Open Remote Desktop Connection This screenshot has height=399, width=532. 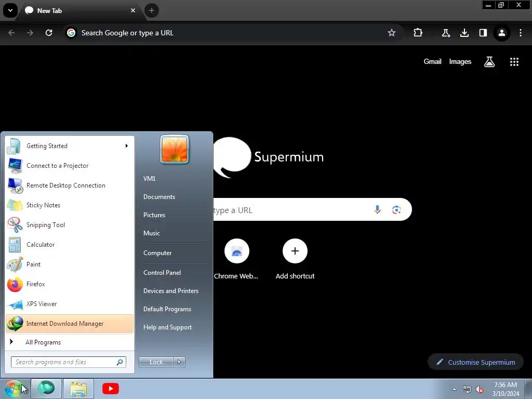(x=70, y=185)
